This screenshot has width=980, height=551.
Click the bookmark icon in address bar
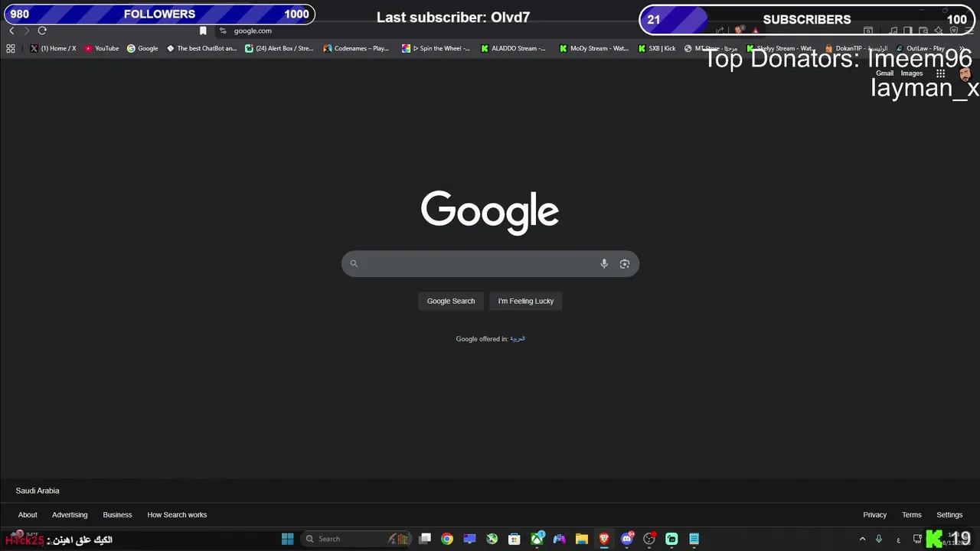203,31
